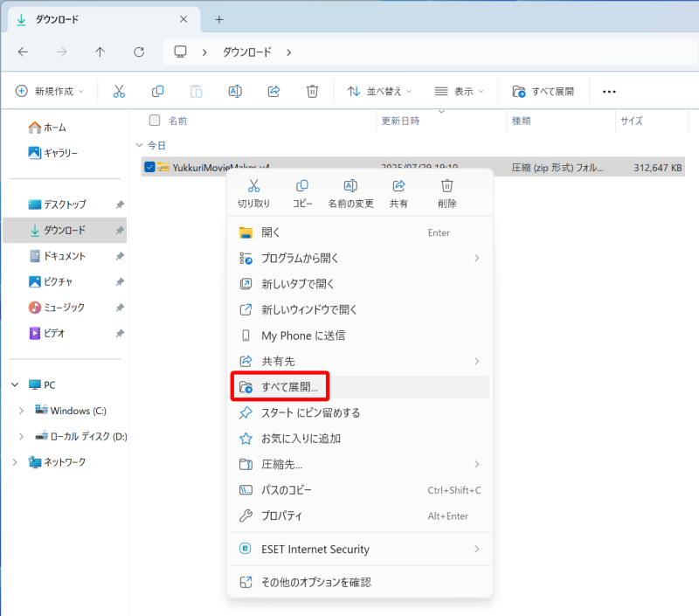Click the すべて展開 toolbar button

click(543, 92)
